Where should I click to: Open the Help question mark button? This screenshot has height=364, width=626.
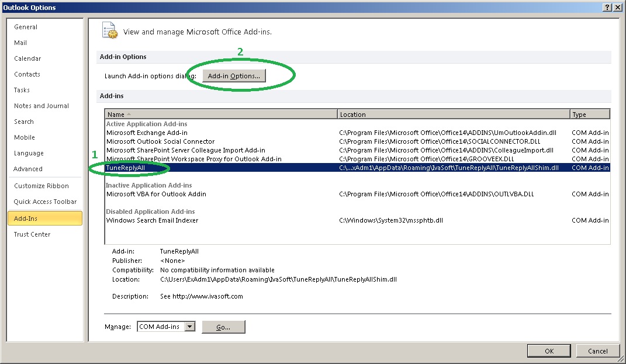coord(607,7)
